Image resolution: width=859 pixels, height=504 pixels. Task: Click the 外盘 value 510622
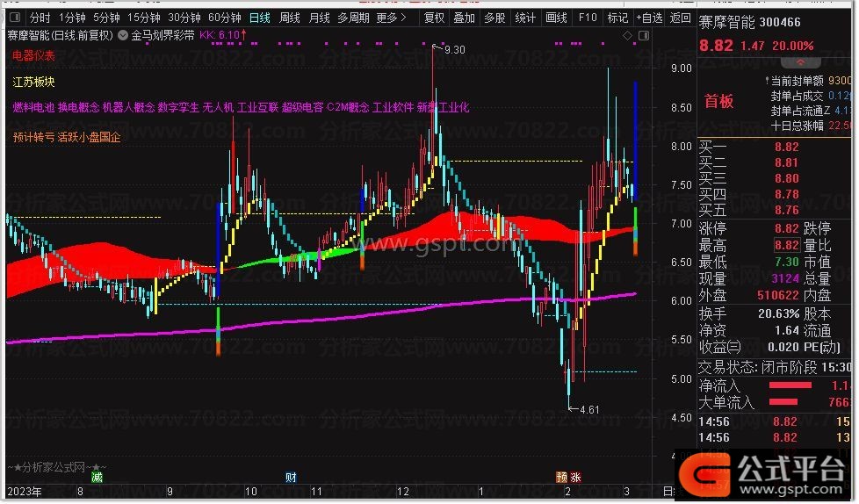coord(778,296)
